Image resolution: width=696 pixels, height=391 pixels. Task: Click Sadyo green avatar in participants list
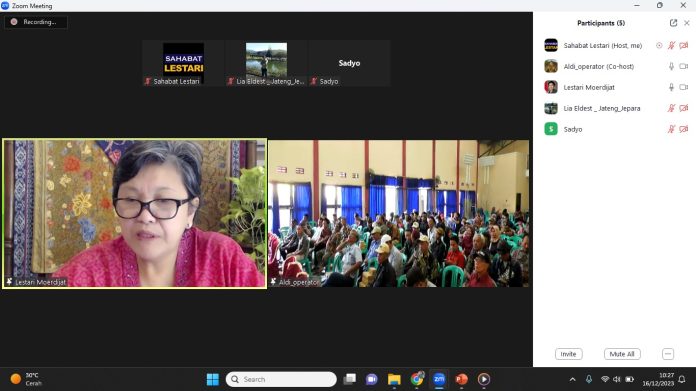pyautogui.click(x=551, y=129)
